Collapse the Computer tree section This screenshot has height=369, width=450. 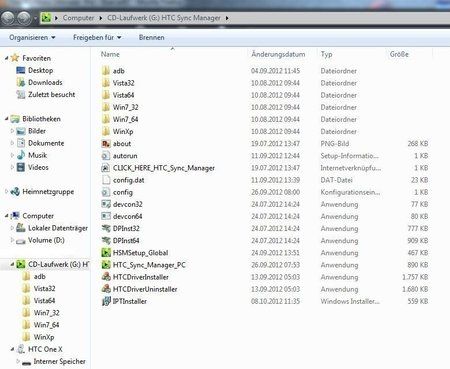coord(6,216)
